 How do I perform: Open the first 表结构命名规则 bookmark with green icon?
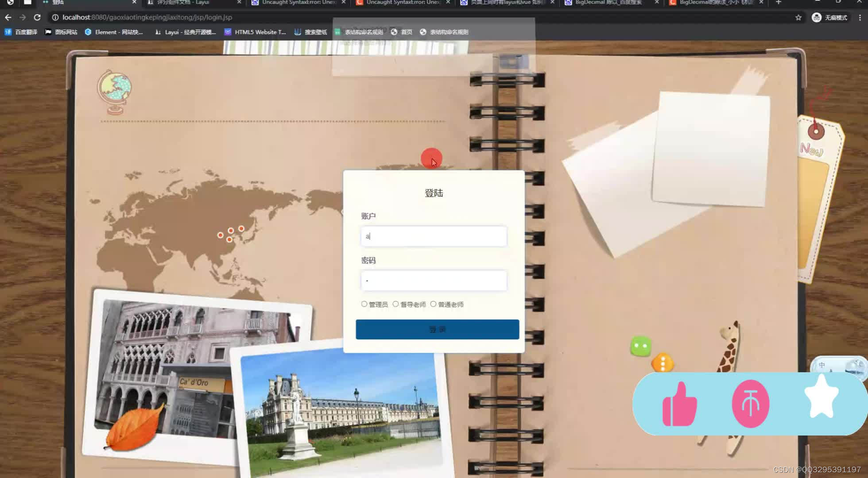[x=359, y=32]
